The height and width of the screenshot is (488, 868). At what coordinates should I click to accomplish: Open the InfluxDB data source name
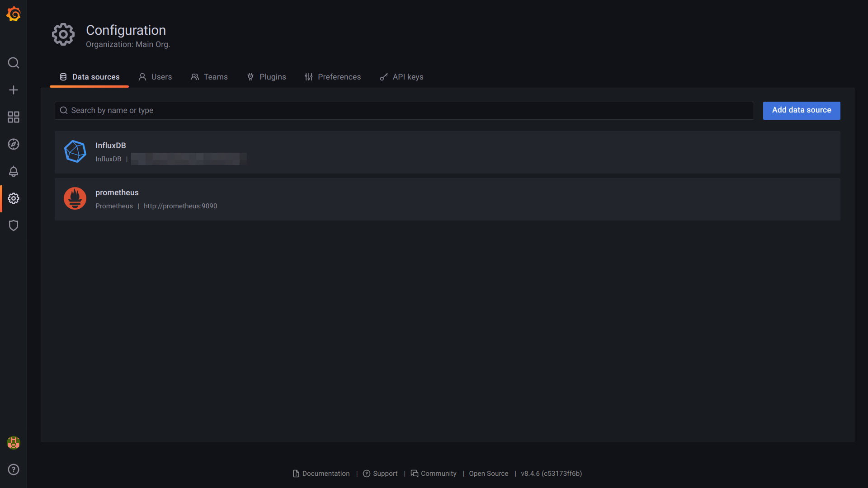(x=111, y=145)
